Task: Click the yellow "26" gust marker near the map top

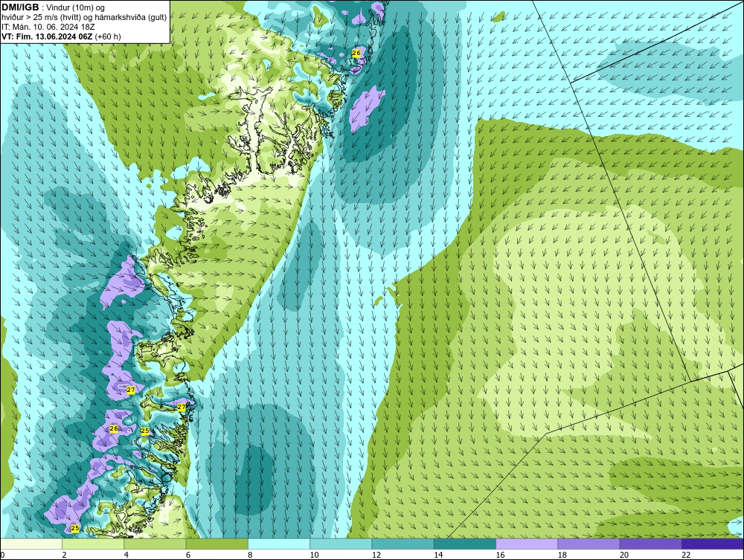Action: 356,53
